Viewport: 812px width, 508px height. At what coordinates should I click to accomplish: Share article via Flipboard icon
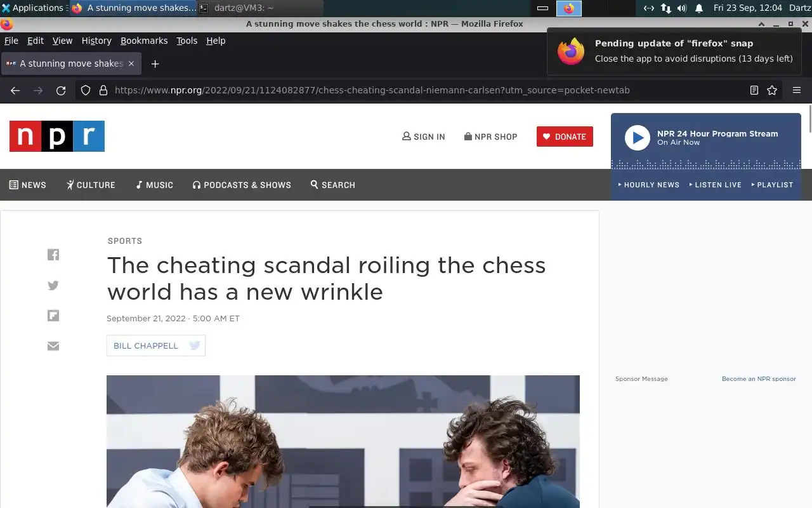53,316
